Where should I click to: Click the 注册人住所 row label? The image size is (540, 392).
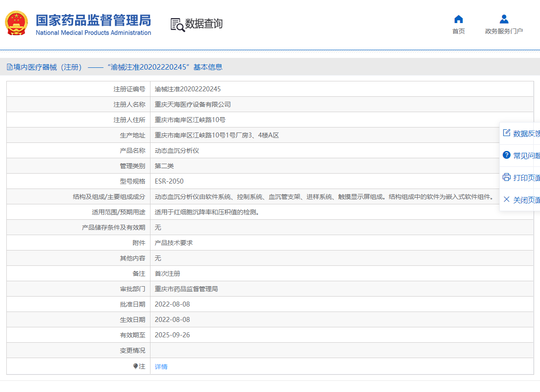coord(130,120)
